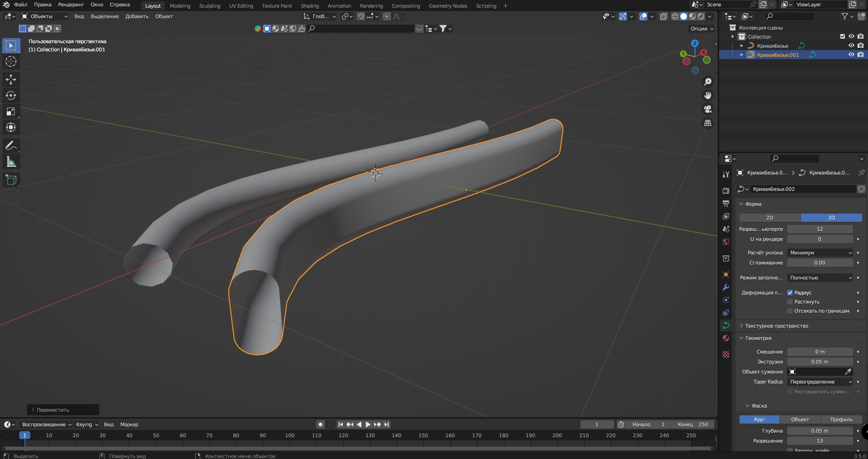
Task: Open the Modifiers wrench tab
Action: click(x=726, y=287)
